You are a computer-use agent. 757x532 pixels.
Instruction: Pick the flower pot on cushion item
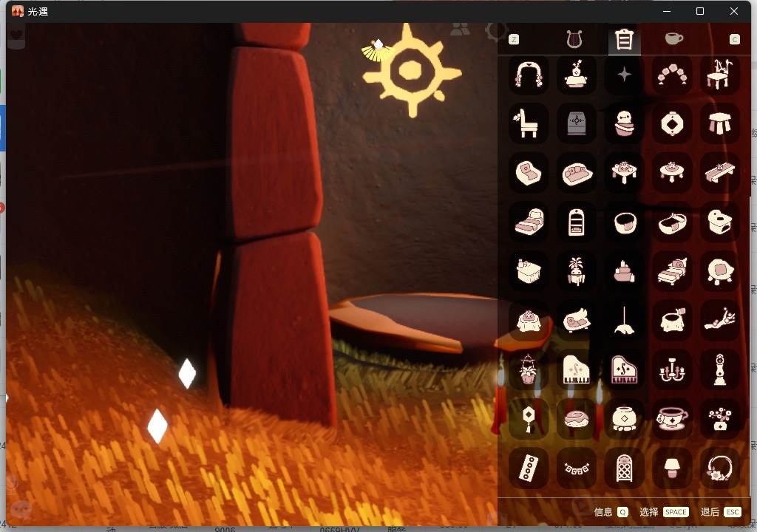click(x=577, y=75)
